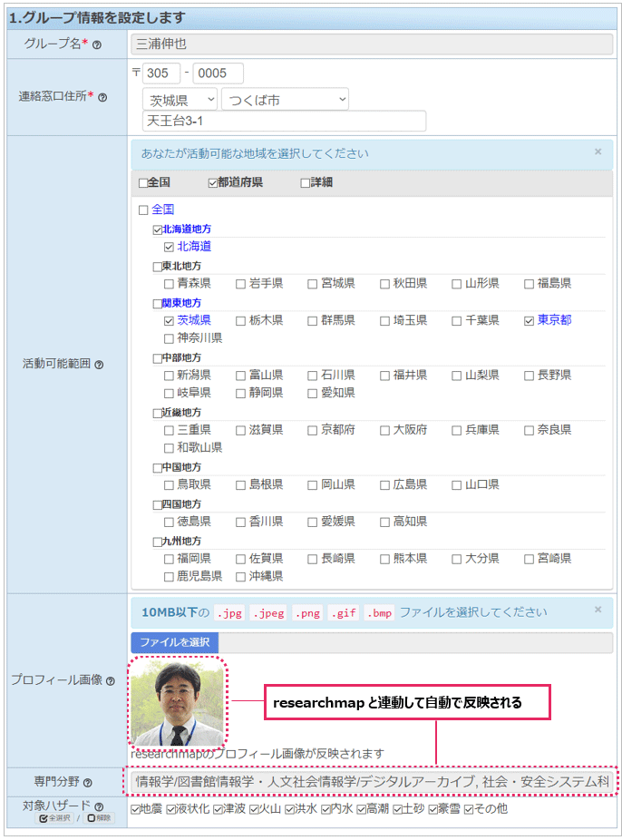Click help icon next to プロフィール画像

(x=110, y=680)
